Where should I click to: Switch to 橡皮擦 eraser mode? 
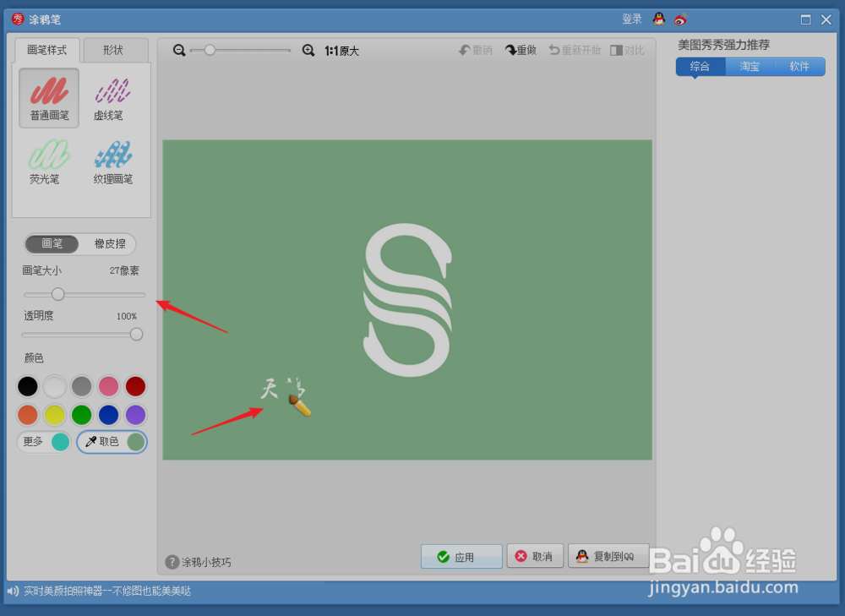[110, 243]
